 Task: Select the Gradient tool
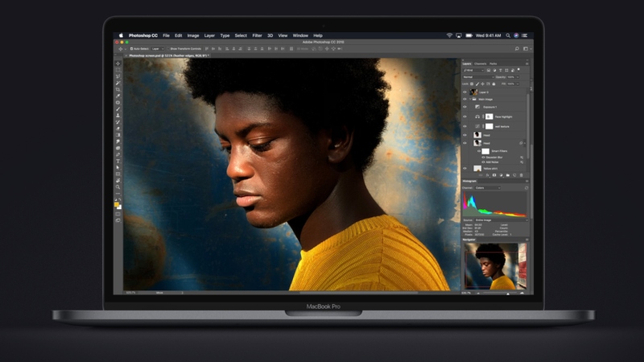coord(118,135)
